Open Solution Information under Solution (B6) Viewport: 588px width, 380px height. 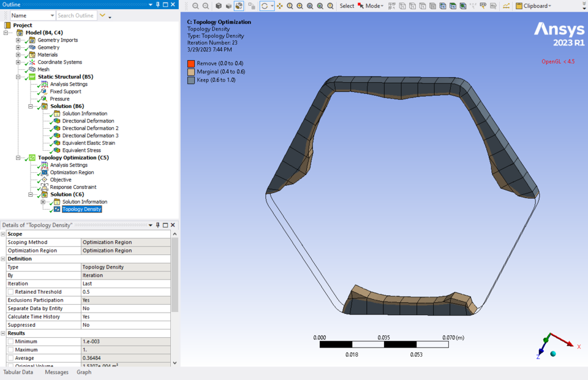84,113
